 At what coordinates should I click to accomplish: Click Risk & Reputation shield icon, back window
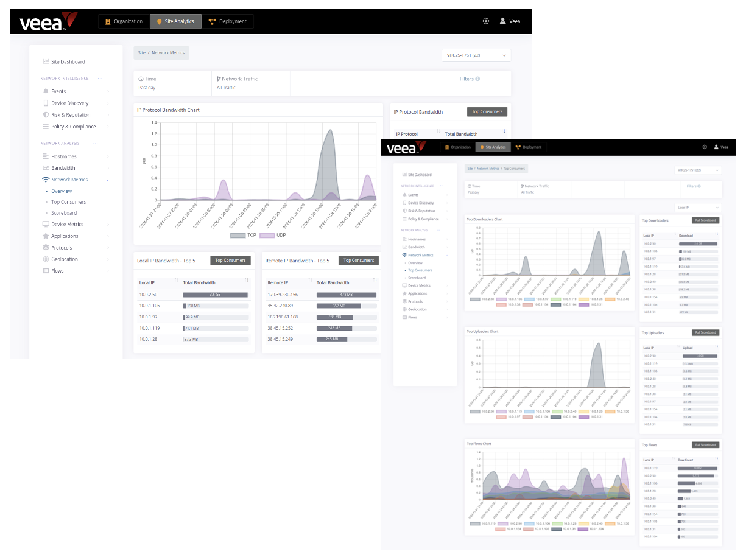(46, 114)
